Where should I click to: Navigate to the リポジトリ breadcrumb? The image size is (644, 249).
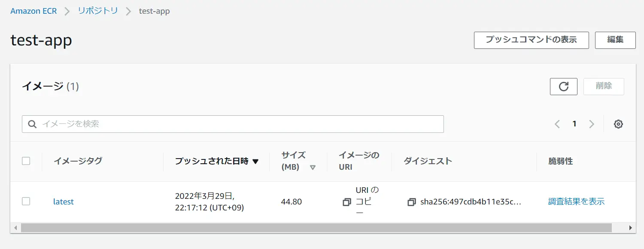98,11
